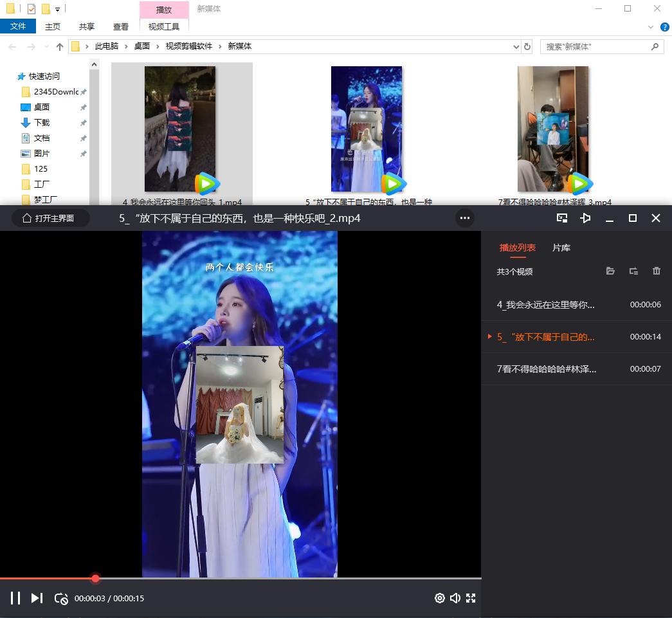672x618 pixels.
Task: Click the video progress bar handle
Action: coord(95,578)
